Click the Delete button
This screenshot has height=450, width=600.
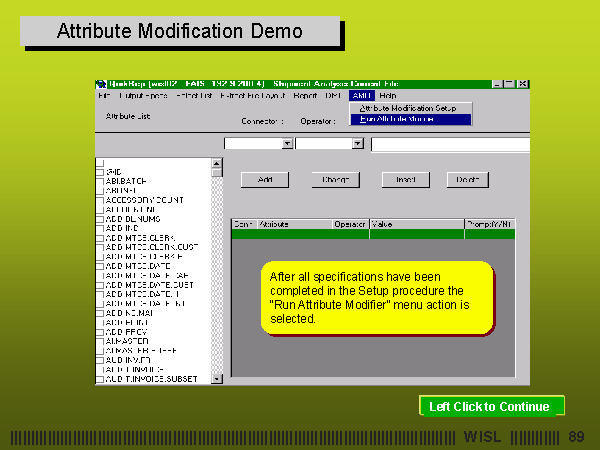coord(467,180)
